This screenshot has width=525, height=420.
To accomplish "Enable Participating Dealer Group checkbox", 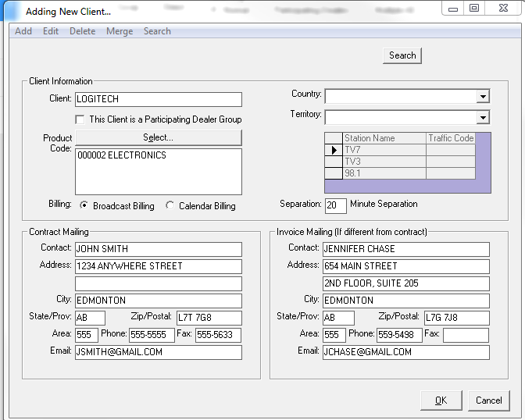I will [80, 119].
